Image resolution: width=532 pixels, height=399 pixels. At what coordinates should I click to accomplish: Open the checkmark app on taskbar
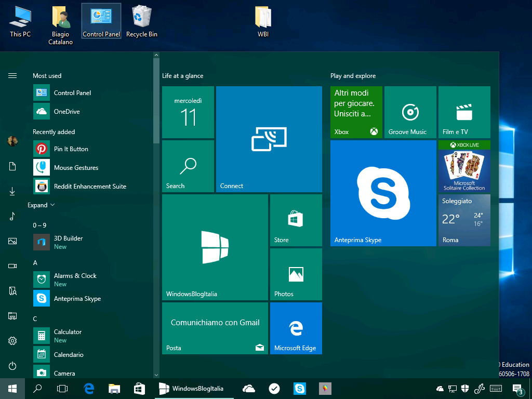coord(274,389)
